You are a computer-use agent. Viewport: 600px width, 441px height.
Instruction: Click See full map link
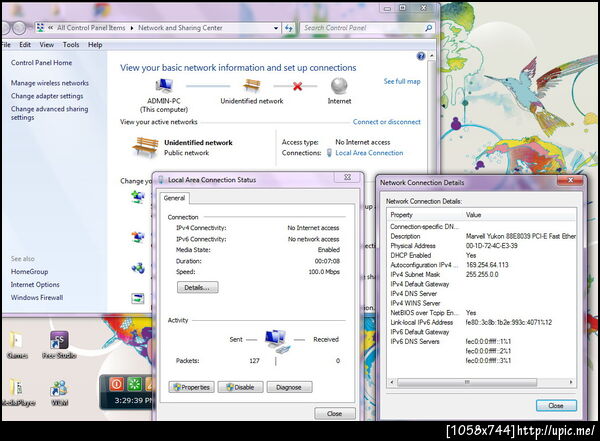pos(402,81)
